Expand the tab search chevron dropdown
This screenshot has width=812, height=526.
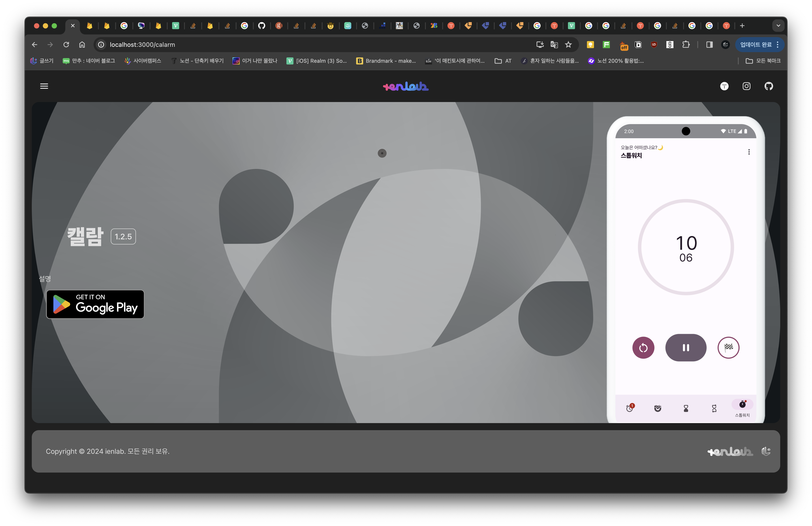point(778,26)
